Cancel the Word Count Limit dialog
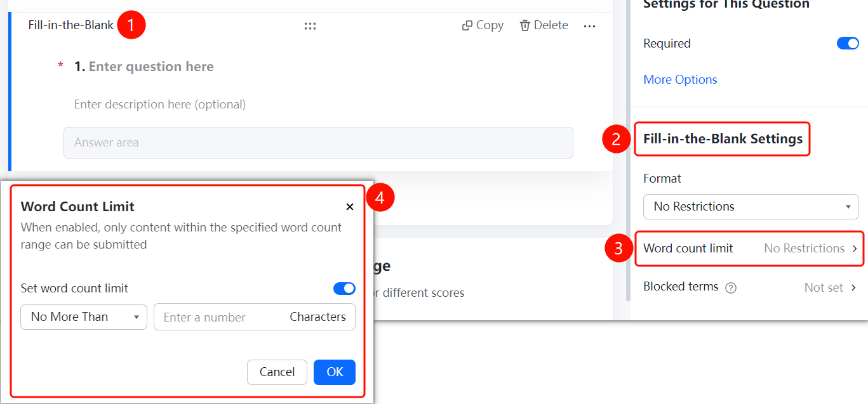The height and width of the screenshot is (404, 868). pyautogui.click(x=277, y=372)
